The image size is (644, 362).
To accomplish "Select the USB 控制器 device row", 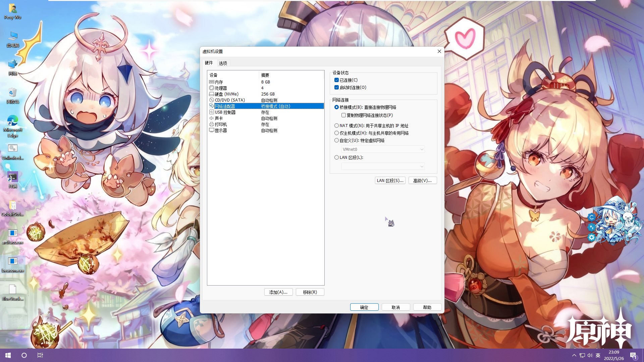I will click(x=225, y=112).
